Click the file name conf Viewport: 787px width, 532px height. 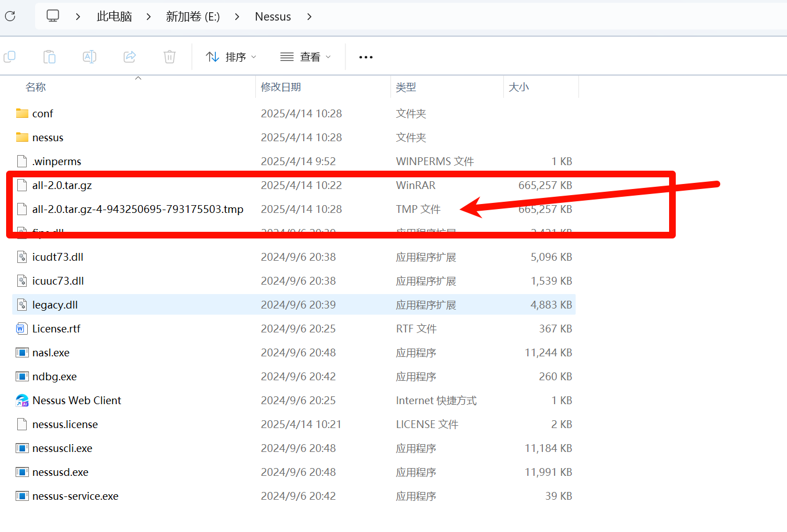[43, 113]
